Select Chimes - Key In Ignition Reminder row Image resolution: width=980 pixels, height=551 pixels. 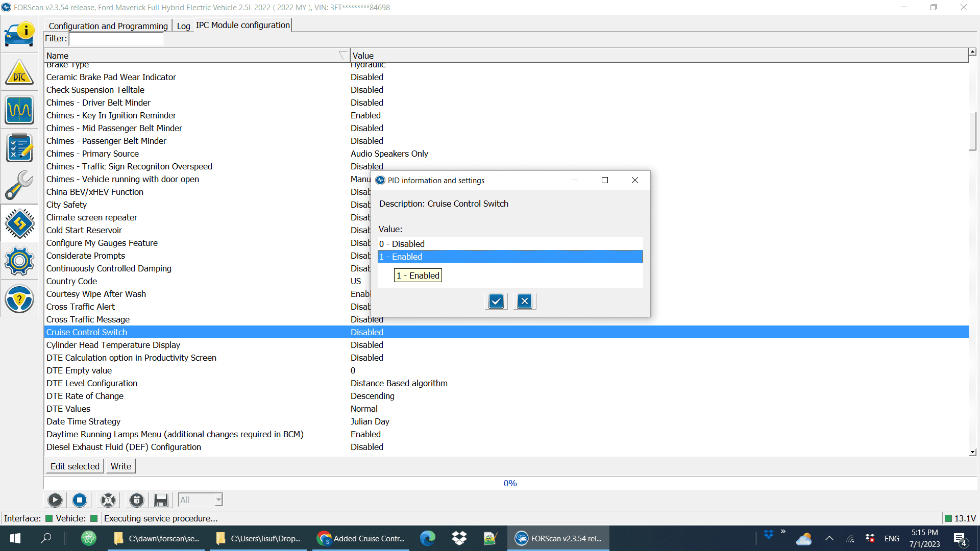[506, 115]
